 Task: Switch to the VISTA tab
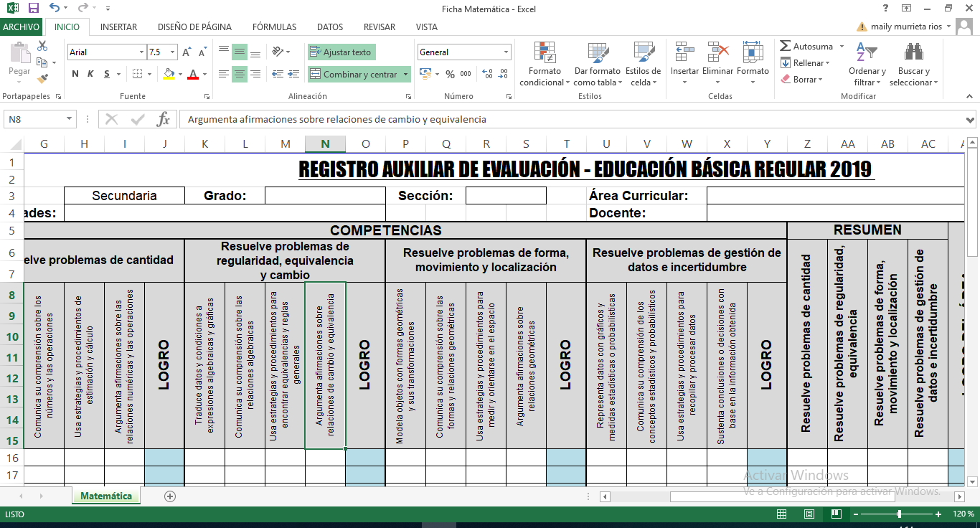pyautogui.click(x=427, y=27)
